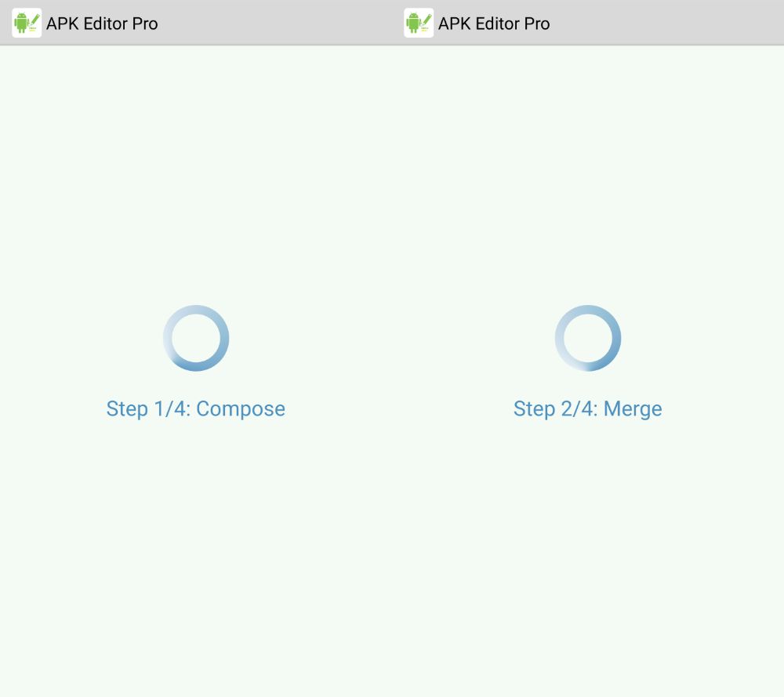Click the gray title bar of the Compose screen
This screenshot has width=784, height=697.
click(x=196, y=23)
